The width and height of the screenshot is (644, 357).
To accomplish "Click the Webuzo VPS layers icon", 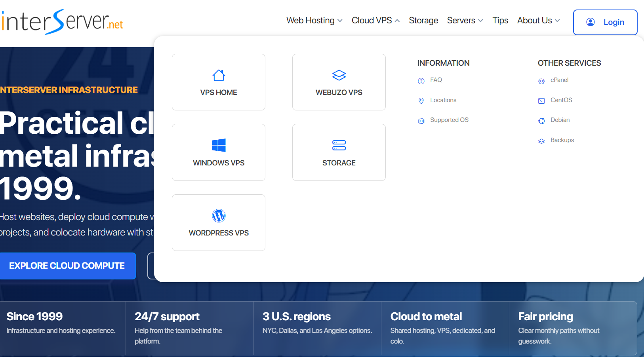I will click(x=339, y=75).
